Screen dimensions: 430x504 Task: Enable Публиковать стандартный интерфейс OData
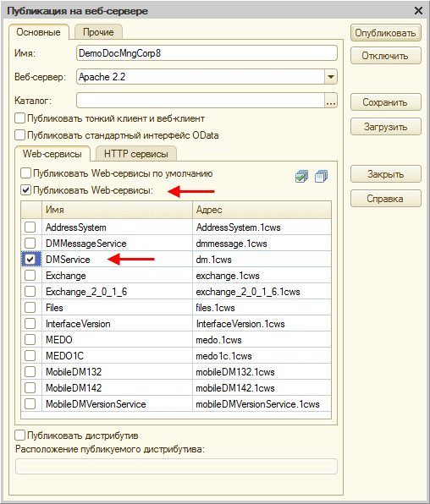click(19, 134)
